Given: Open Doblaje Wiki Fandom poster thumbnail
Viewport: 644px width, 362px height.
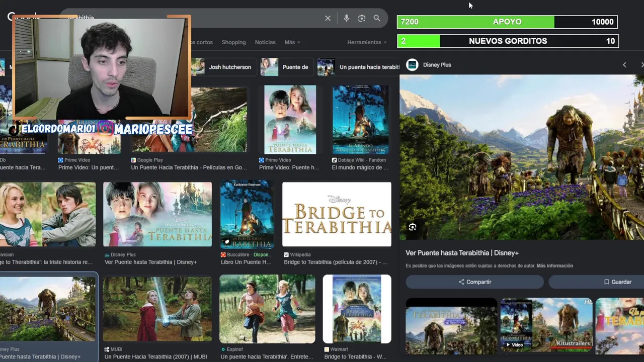Looking at the screenshot, I should click(x=360, y=120).
